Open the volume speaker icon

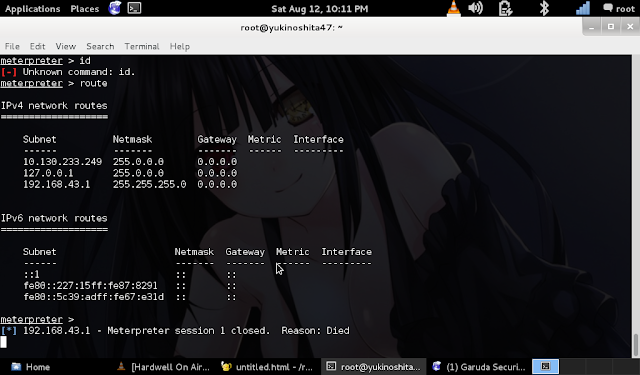click(x=476, y=8)
